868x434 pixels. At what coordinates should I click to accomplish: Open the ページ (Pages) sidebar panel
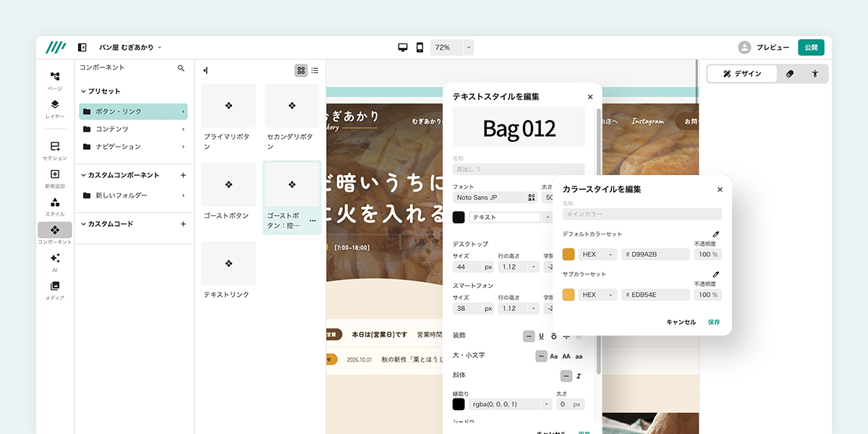(x=55, y=80)
